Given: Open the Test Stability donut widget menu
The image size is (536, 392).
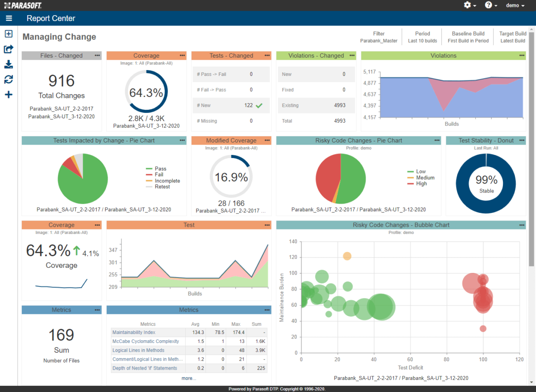Looking at the screenshot, I should click(521, 140).
